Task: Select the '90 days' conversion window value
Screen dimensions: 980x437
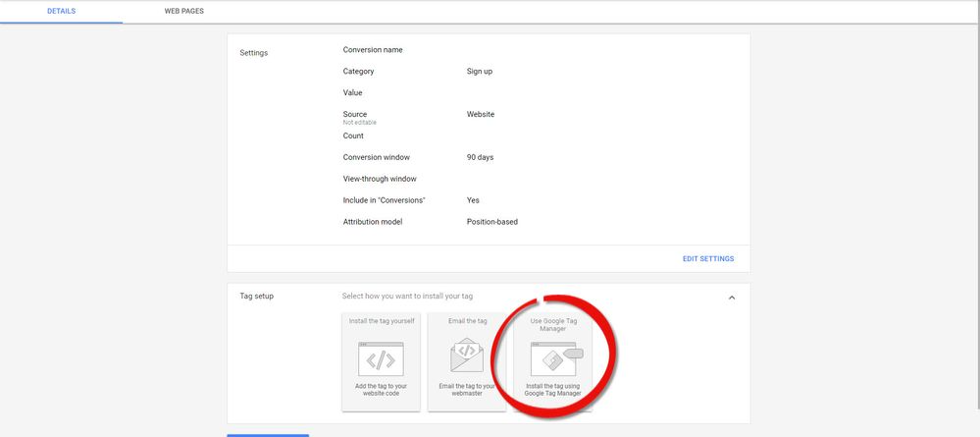Action: (480, 157)
